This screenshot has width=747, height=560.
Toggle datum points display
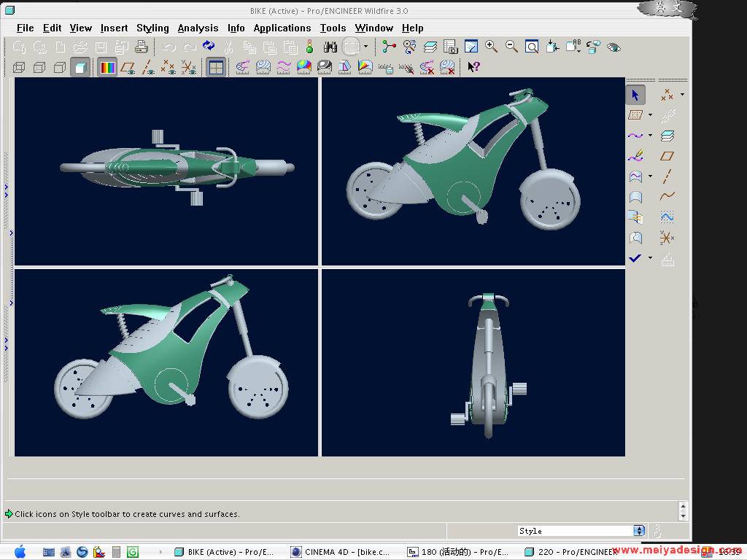click(169, 67)
